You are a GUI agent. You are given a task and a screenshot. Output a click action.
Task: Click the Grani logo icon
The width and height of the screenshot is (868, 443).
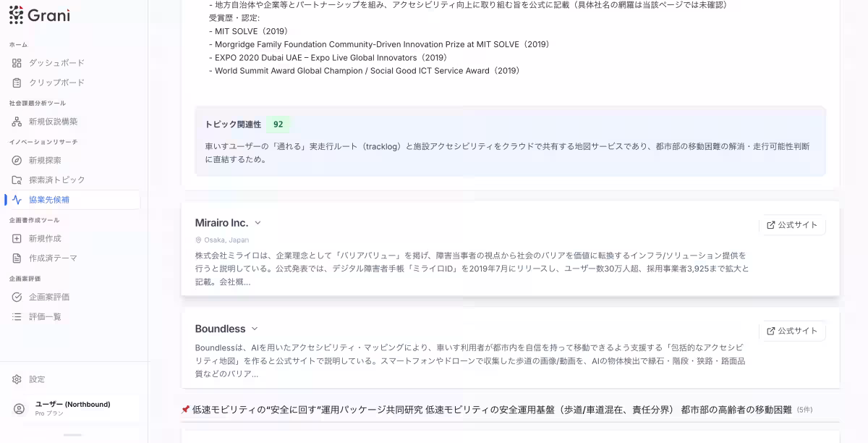click(x=17, y=14)
